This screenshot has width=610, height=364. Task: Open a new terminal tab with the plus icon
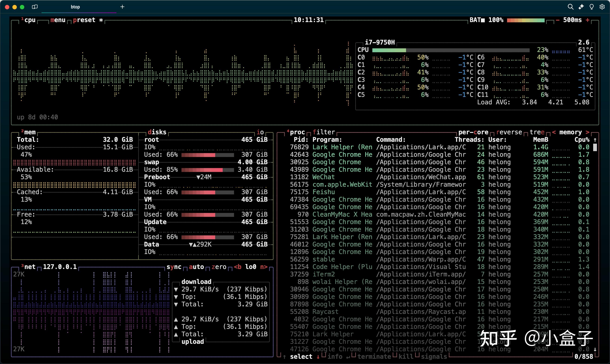(x=122, y=7)
